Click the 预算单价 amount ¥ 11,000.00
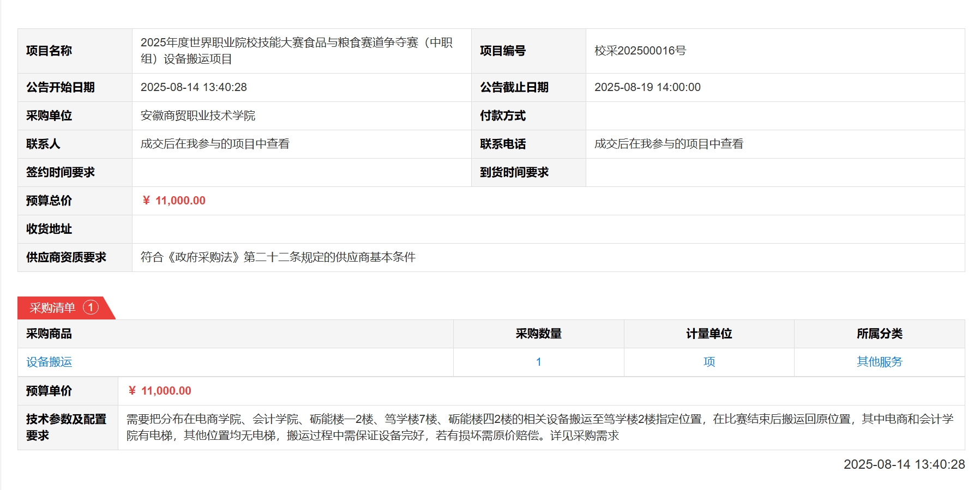980x490 pixels. (160, 391)
